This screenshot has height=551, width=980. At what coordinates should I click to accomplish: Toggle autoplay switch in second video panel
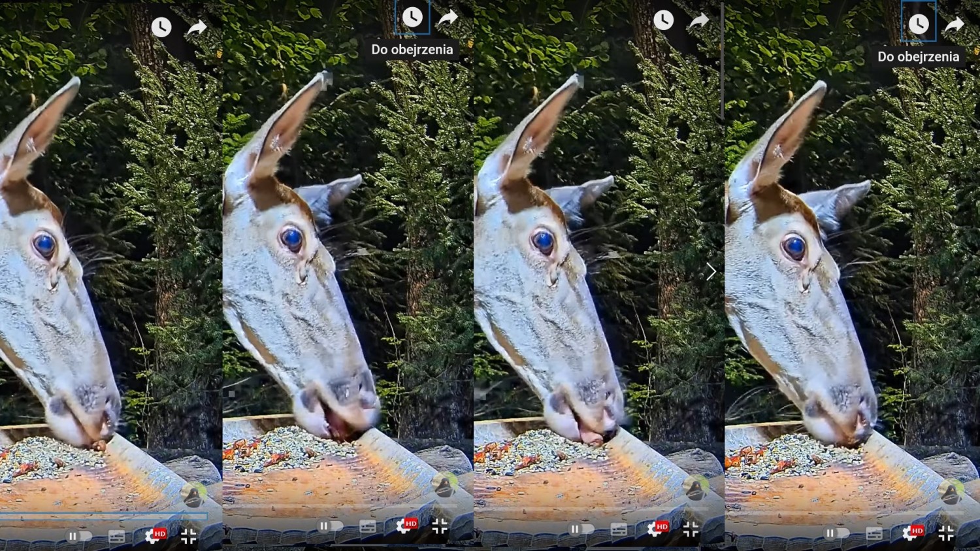330,526
